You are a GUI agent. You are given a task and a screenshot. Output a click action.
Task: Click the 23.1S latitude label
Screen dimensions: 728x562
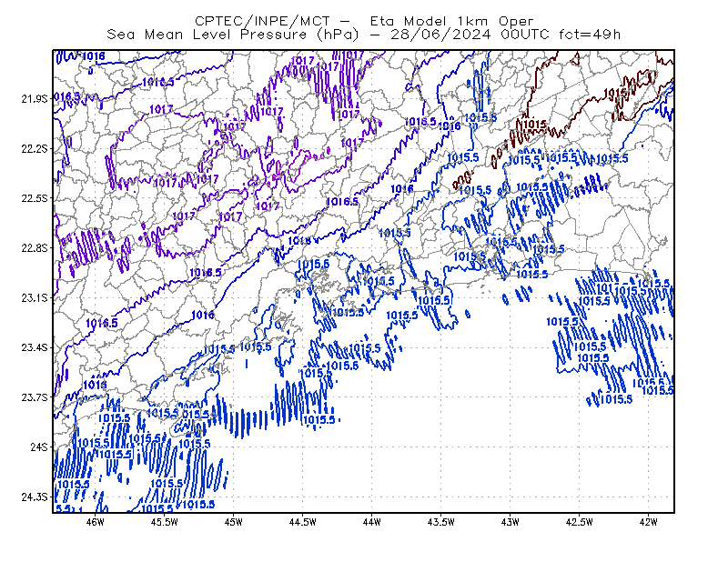tap(35, 297)
